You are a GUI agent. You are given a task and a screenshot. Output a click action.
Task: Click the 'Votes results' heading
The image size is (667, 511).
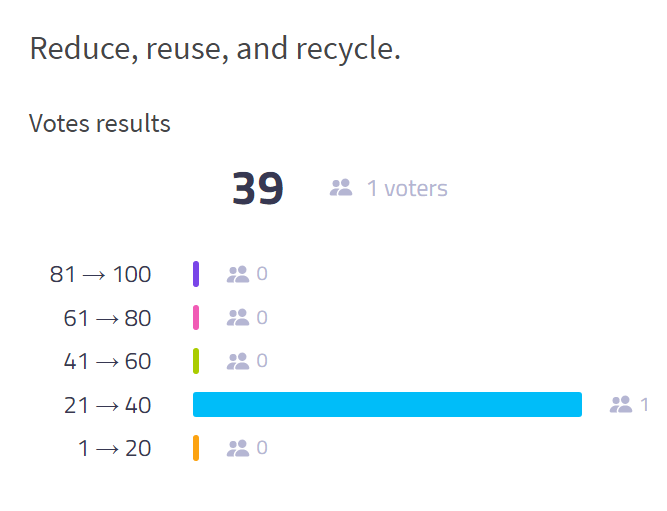tap(100, 124)
